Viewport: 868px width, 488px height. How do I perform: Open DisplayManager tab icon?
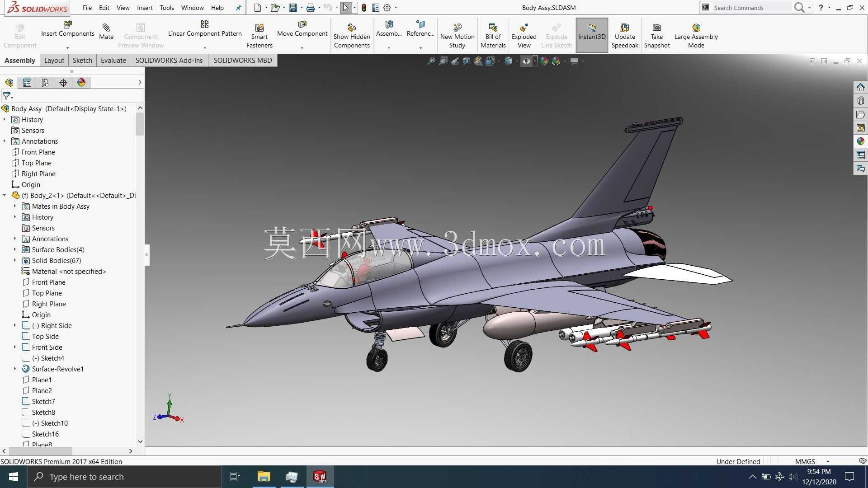81,82
